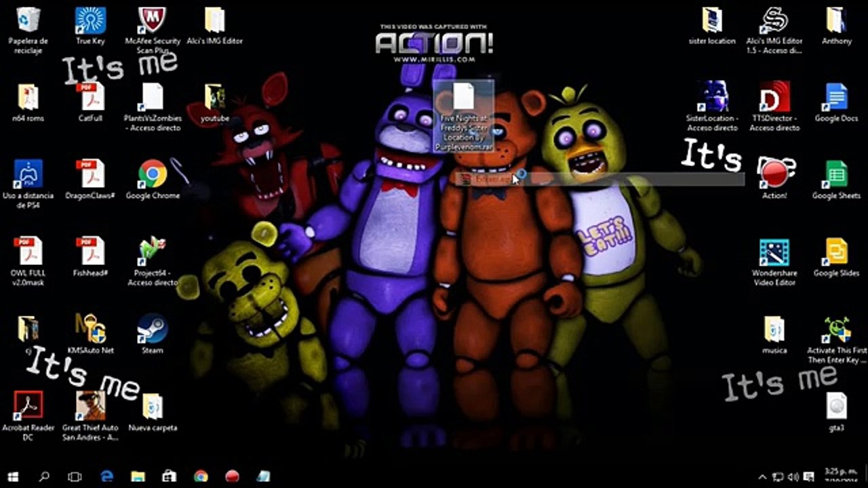Launch Project64 shortcut

(x=153, y=262)
